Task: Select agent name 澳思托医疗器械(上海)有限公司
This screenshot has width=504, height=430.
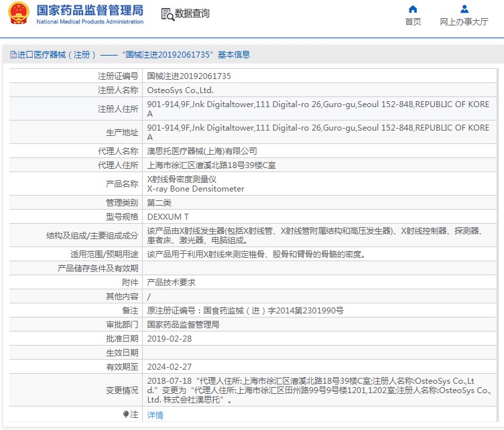Action: (202, 151)
